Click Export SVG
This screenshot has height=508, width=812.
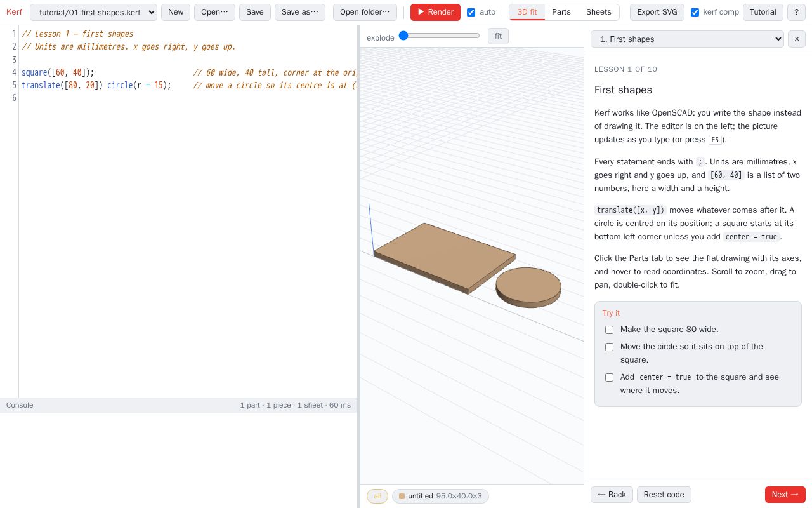[657, 12]
